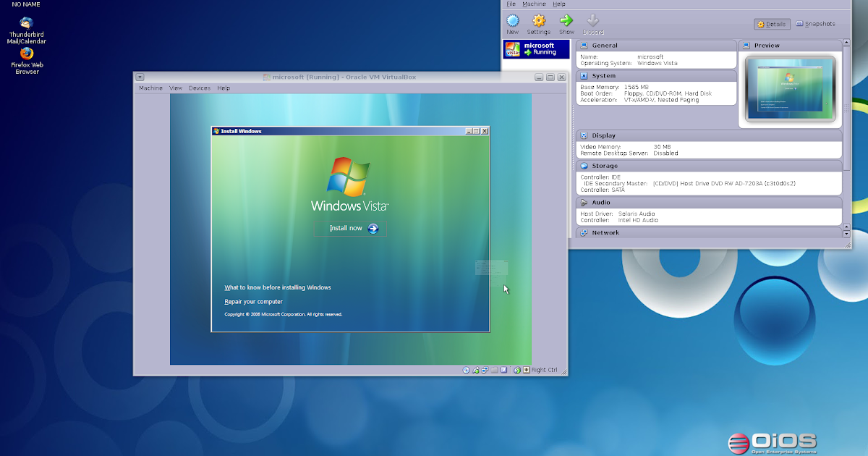Click the System section header title
This screenshot has width=868, height=456.
pos(604,76)
